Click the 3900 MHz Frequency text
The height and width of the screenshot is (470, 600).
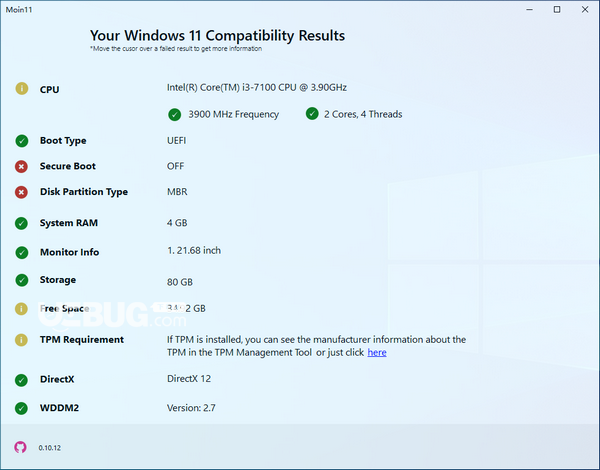[233, 114]
